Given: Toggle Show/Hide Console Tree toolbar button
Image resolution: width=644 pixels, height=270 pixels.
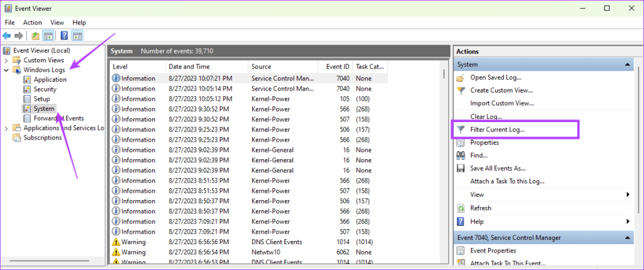Looking at the screenshot, I should pos(48,35).
